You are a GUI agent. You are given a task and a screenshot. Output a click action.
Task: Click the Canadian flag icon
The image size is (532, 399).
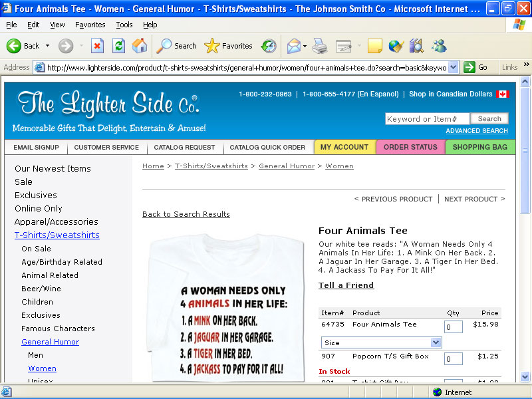(x=503, y=94)
